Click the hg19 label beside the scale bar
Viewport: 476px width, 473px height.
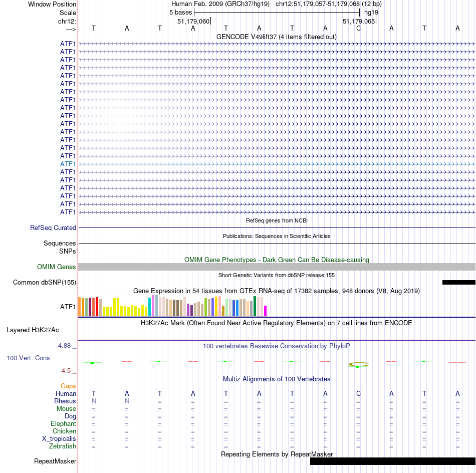point(371,13)
